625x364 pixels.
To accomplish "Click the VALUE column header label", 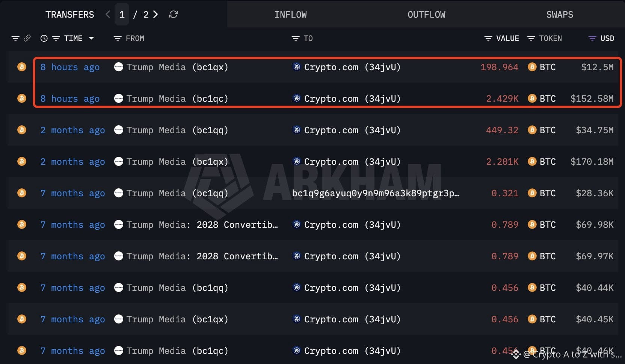I will pyautogui.click(x=507, y=38).
